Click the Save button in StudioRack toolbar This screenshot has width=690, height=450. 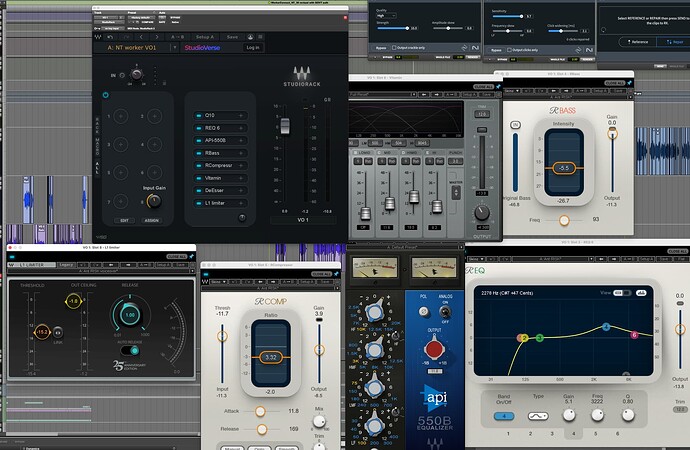[x=232, y=37]
